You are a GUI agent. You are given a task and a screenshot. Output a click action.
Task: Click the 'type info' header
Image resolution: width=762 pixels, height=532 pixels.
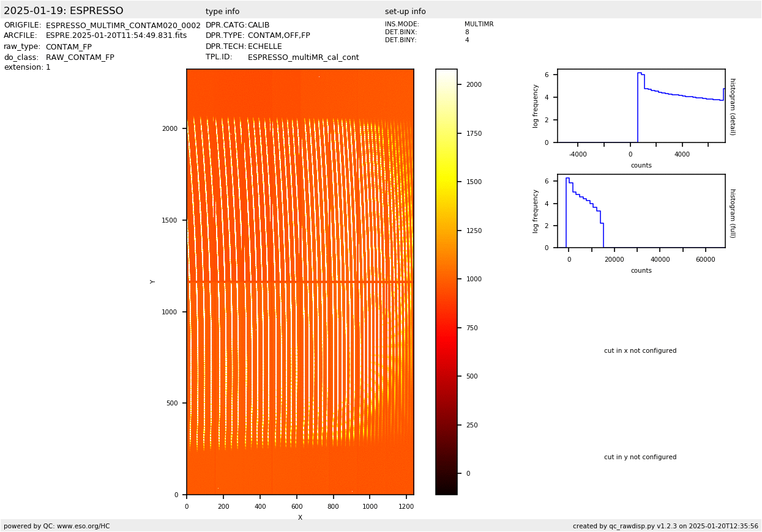pos(222,12)
